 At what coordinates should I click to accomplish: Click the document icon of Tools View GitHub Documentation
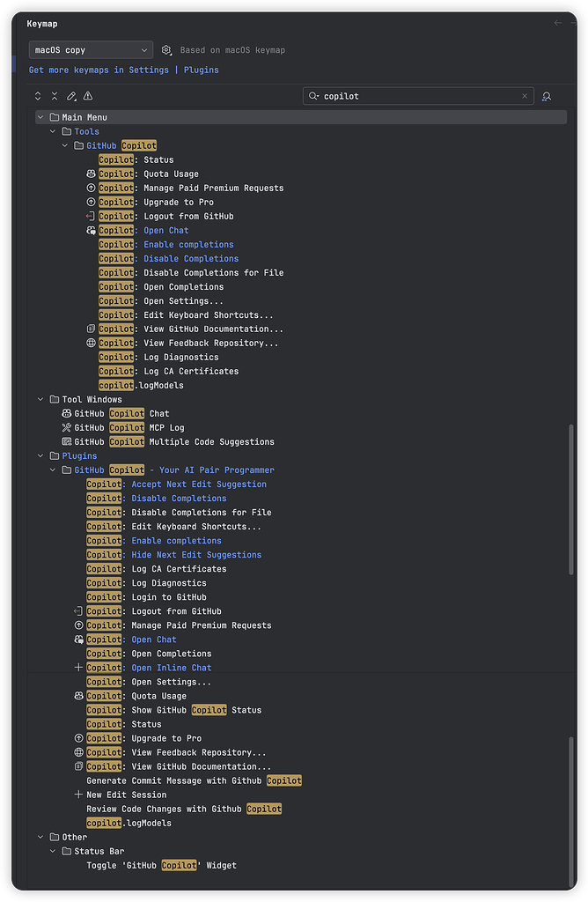pyautogui.click(x=91, y=329)
